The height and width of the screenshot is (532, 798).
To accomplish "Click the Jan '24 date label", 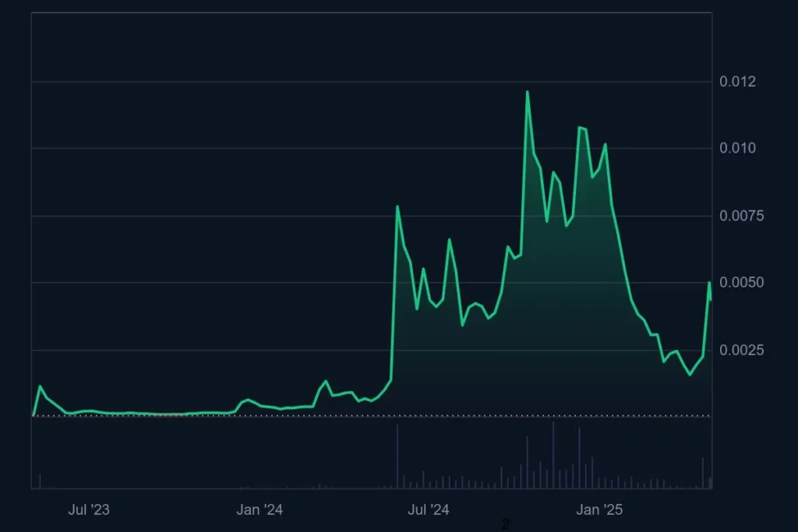I will [260, 509].
